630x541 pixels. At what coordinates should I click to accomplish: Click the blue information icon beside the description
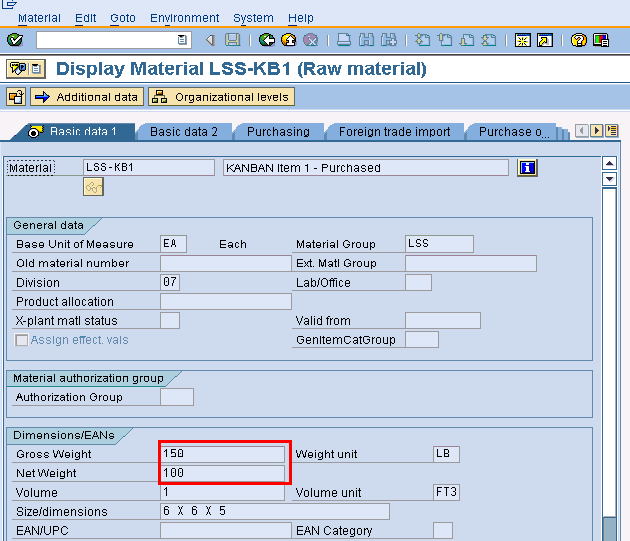click(x=528, y=168)
